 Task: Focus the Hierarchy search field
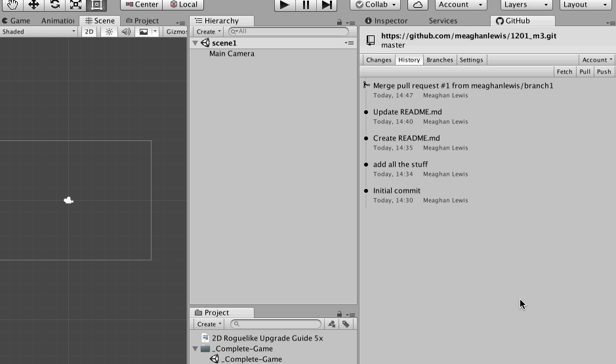pos(289,31)
